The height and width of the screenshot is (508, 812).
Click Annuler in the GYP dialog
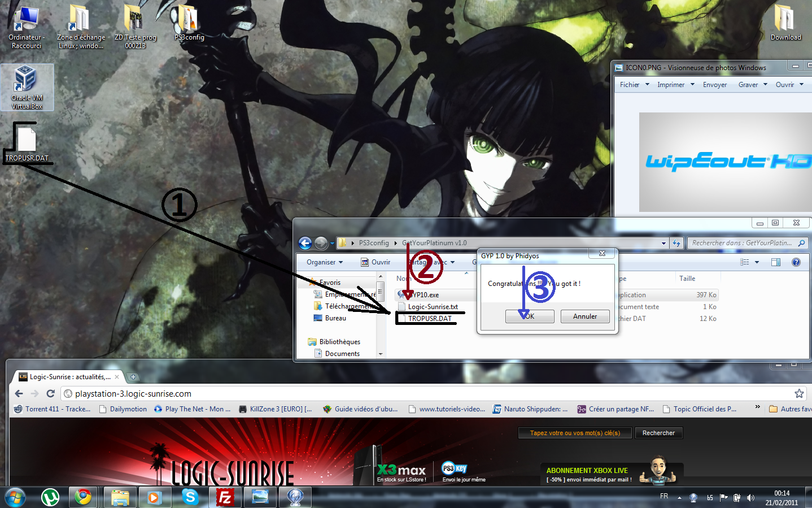click(x=585, y=316)
